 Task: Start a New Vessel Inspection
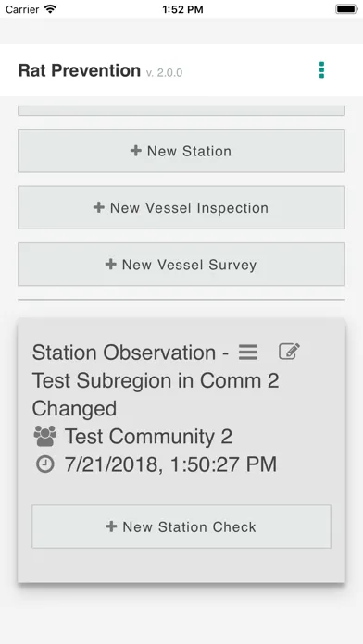coord(181,207)
